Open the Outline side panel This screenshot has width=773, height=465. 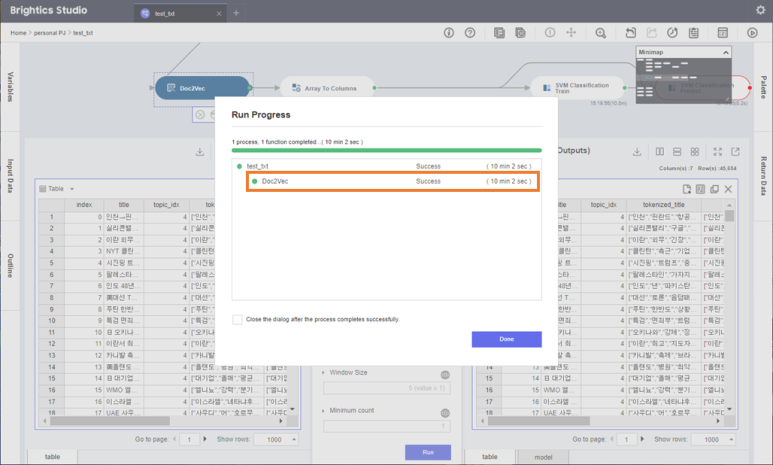pyautogui.click(x=10, y=265)
